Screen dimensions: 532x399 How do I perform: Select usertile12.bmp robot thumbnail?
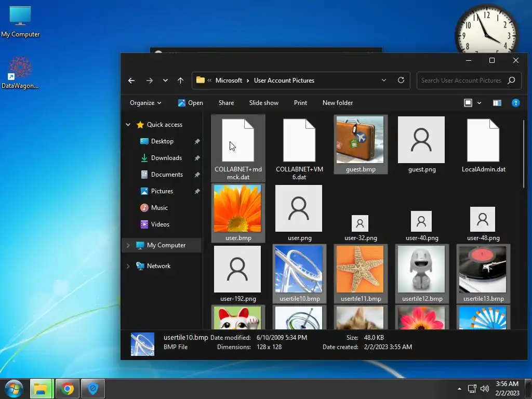[422, 273]
